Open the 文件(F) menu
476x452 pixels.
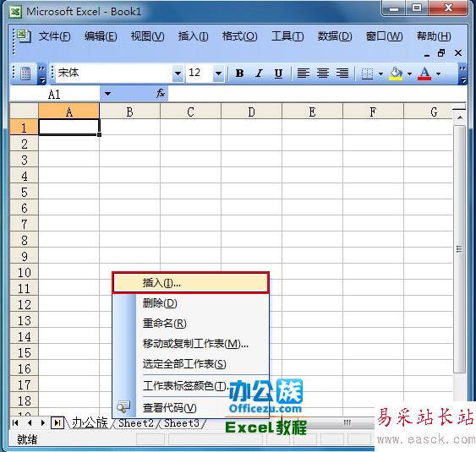coord(55,36)
